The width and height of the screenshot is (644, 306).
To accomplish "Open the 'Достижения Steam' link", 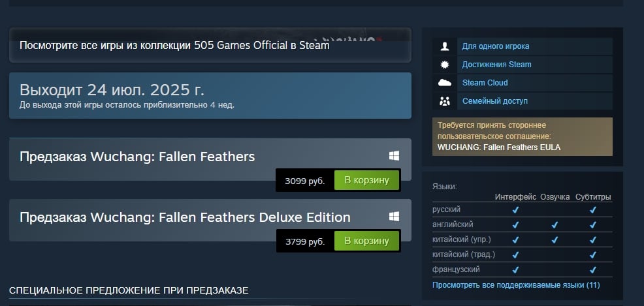I will coord(496,65).
